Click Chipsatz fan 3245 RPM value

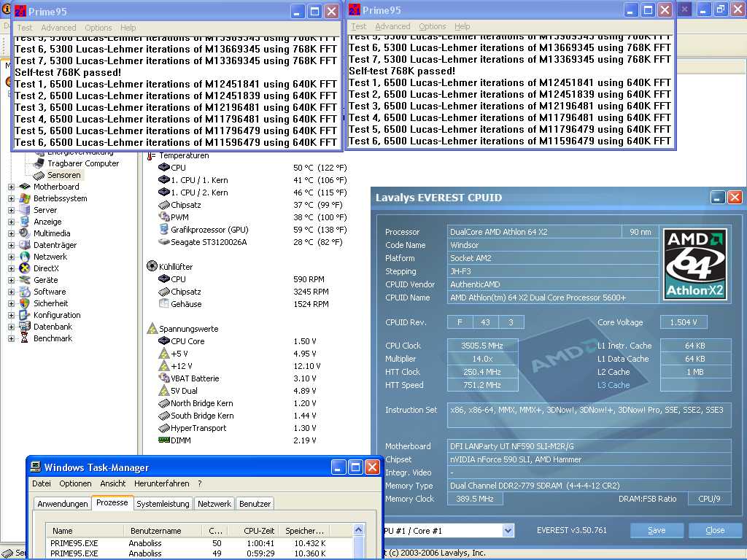click(311, 292)
